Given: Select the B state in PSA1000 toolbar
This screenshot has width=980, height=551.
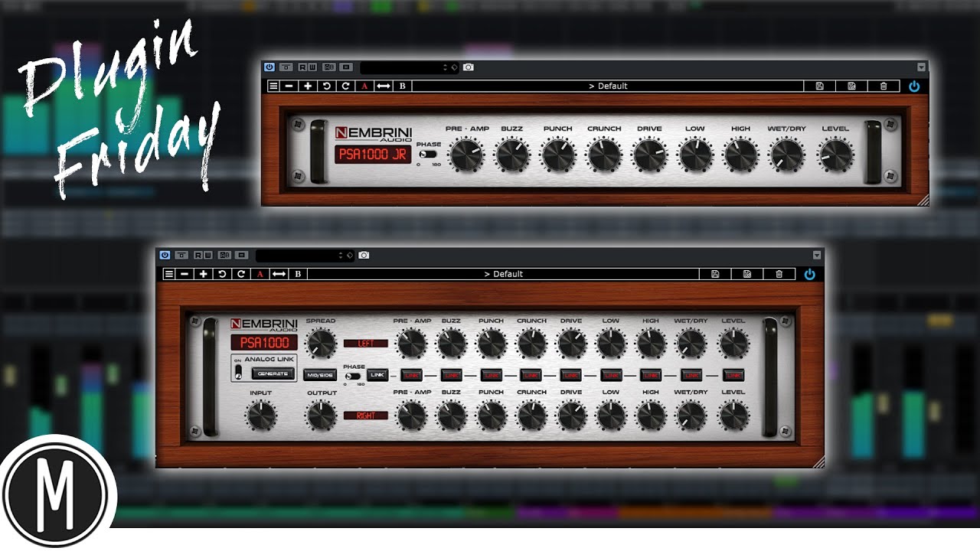Looking at the screenshot, I should click(298, 274).
